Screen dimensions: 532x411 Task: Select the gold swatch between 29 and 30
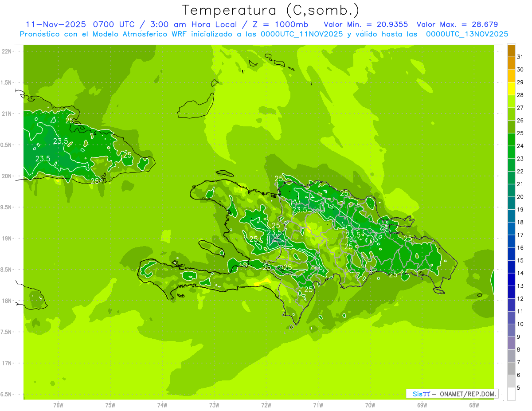pos(511,76)
